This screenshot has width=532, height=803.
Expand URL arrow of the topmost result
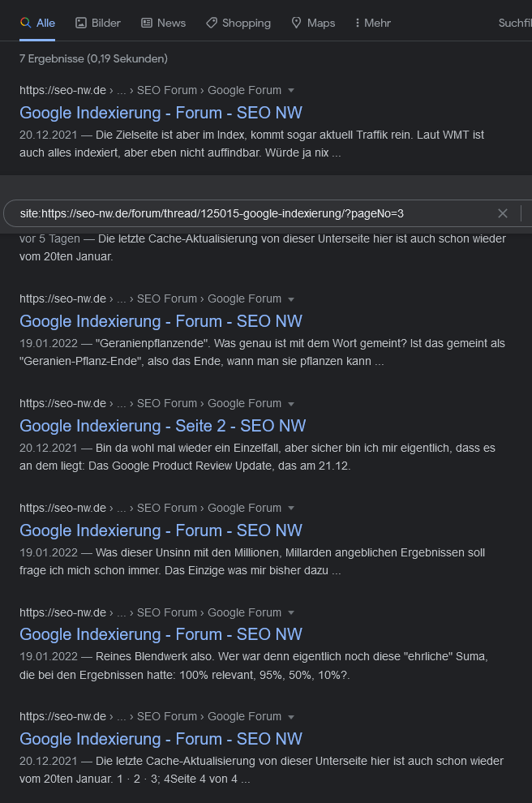click(291, 91)
